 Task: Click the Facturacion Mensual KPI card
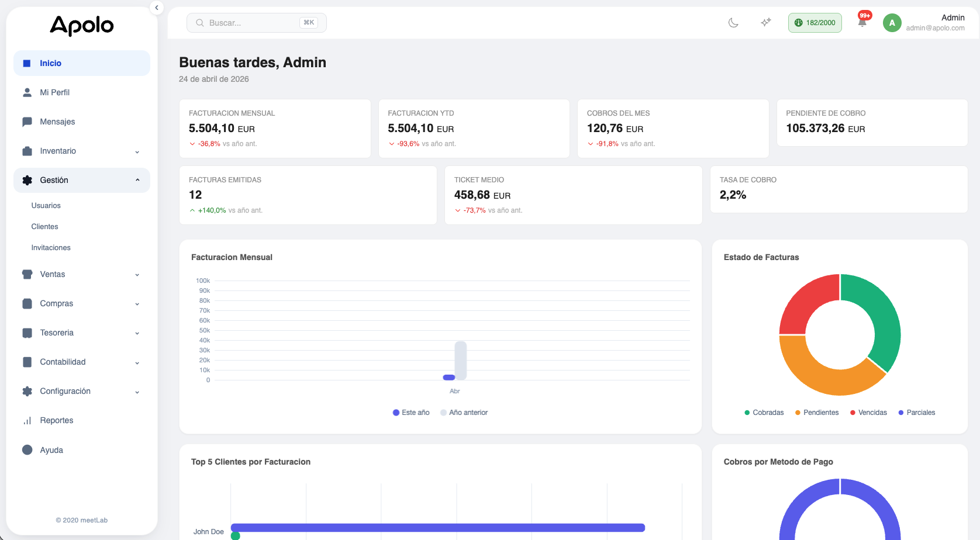tap(275, 129)
